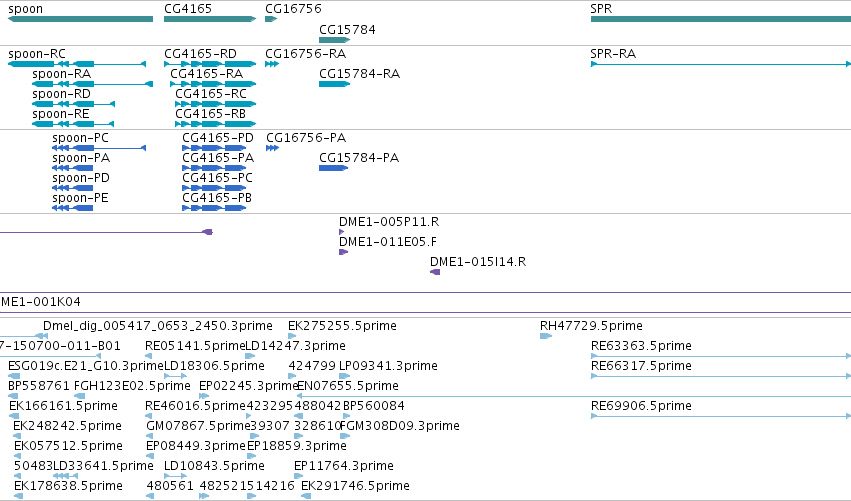
Task: Select EST LP09341.3prime
Action: (x=388, y=366)
